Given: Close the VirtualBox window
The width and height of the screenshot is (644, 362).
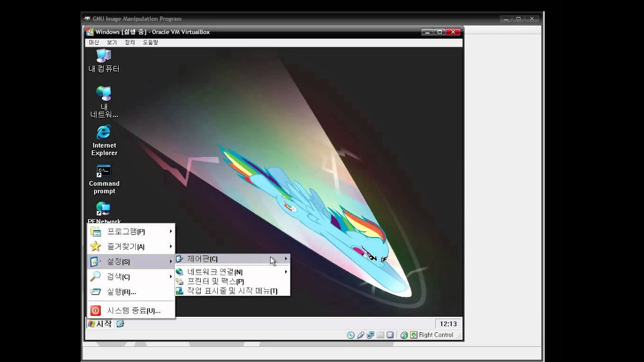Looking at the screenshot, I should point(453,32).
